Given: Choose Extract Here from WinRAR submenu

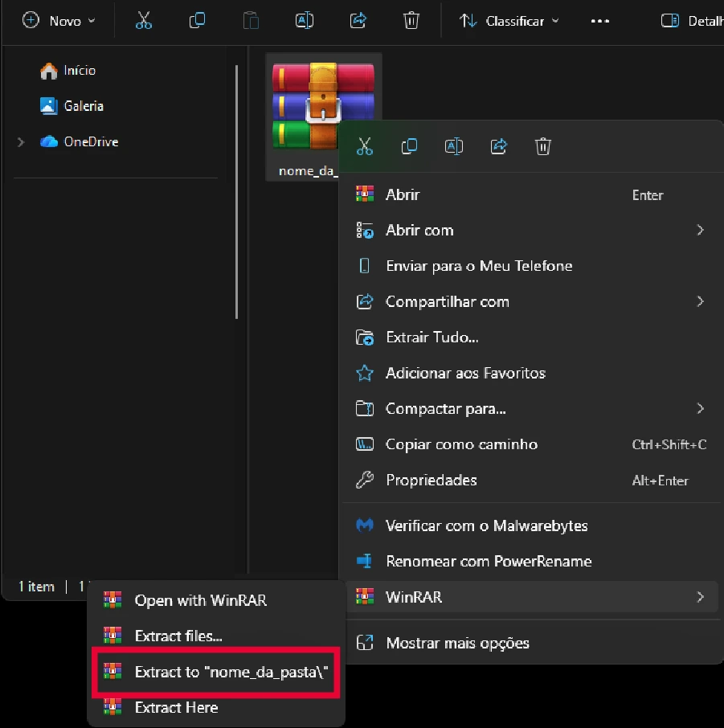Looking at the screenshot, I should (176, 708).
